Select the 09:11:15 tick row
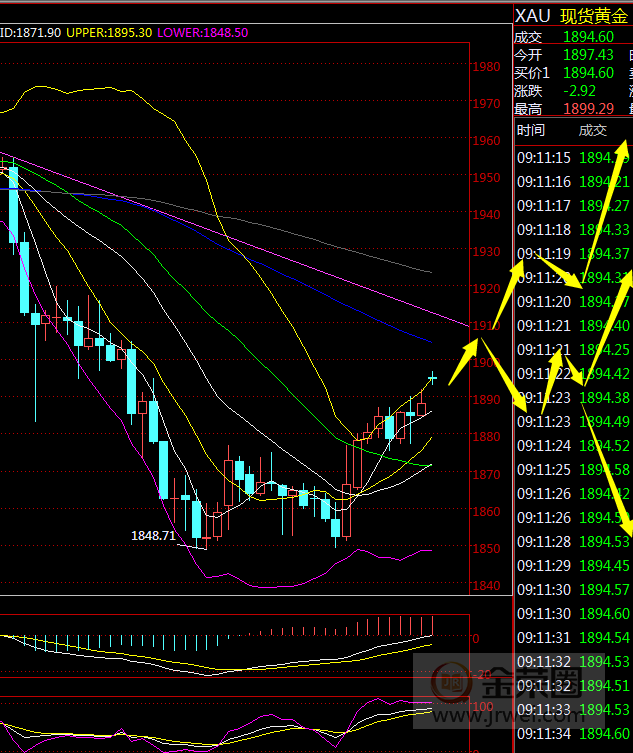Viewport: 633px width, 753px height. pyautogui.click(x=572, y=158)
